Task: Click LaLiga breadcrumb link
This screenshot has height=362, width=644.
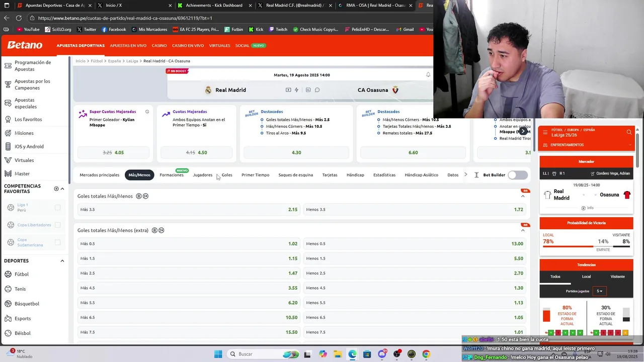Action: click(132, 61)
